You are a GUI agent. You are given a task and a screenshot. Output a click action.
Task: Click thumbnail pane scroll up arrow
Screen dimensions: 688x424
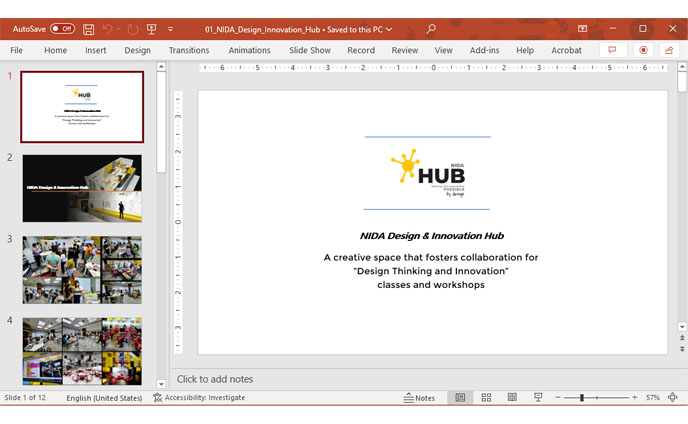point(161,67)
